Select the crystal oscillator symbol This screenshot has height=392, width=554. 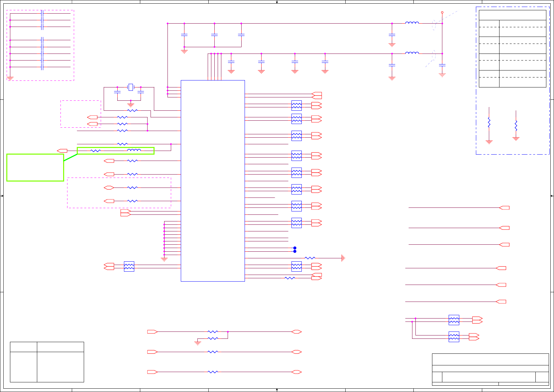[131, 87]
